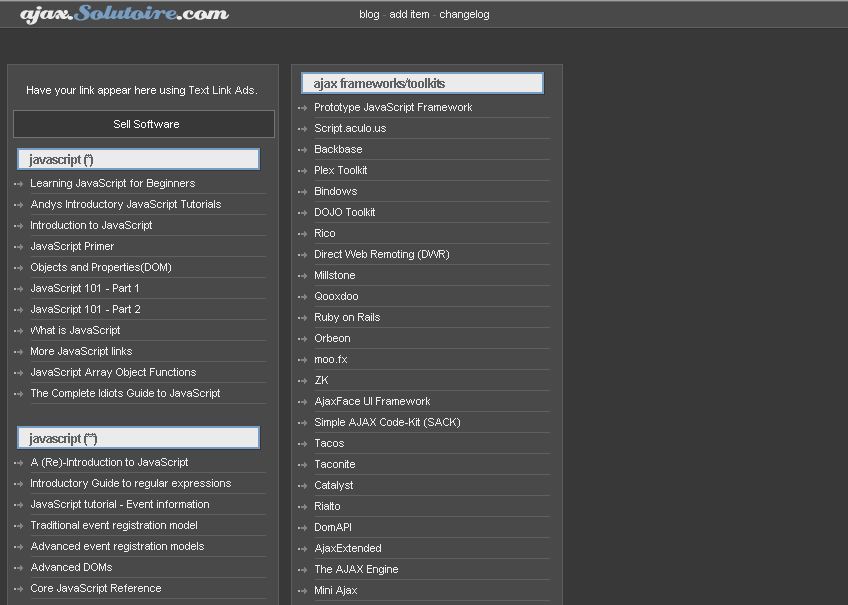Open moo.fx link
848x605 pixels.
pyautogui.click(x=330, y=360)
